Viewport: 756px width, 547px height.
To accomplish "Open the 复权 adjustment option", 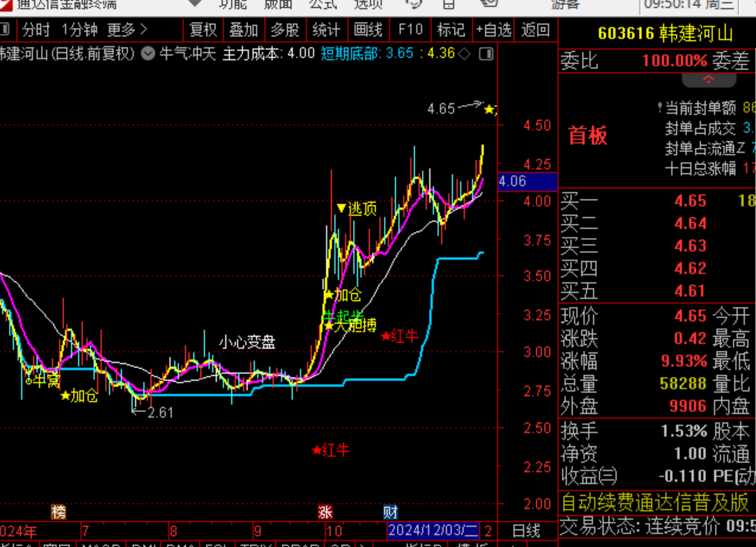I will 203,30.
